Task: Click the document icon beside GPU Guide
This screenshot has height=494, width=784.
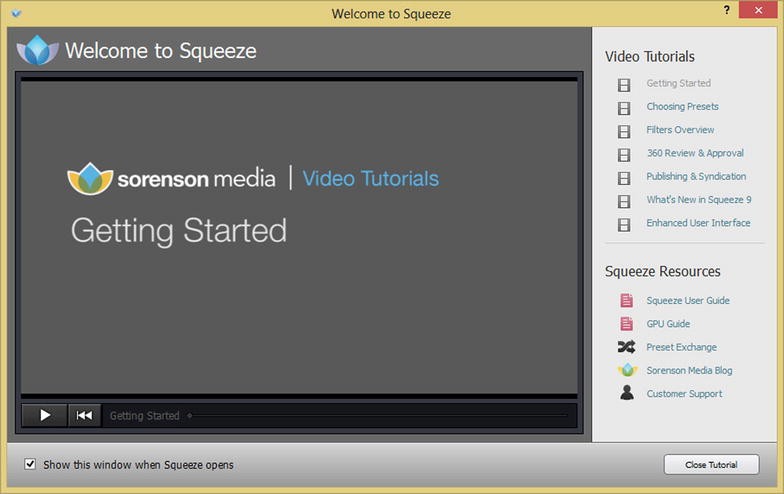Action: coord(626,324)
